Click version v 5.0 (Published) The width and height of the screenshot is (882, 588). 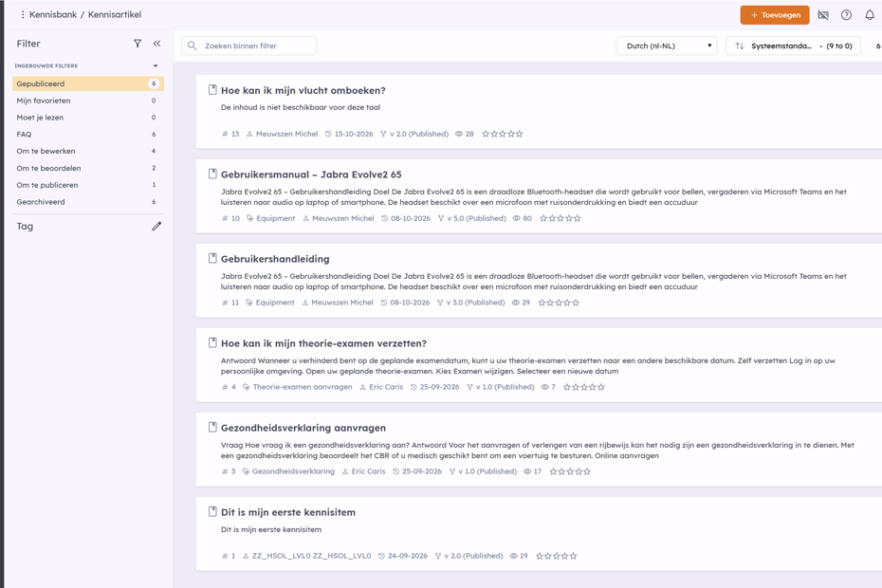click(476, 218)
